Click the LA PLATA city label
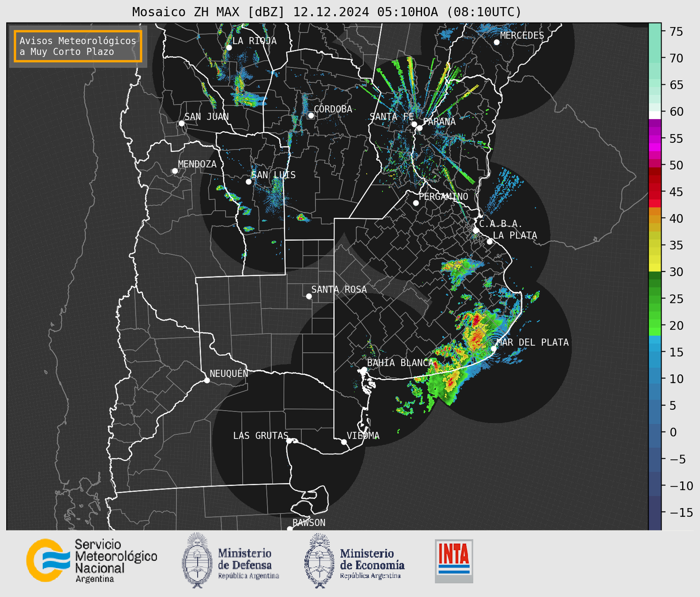Image resolution: width=700 pixels, height=597 pixels. coord(515,235)
